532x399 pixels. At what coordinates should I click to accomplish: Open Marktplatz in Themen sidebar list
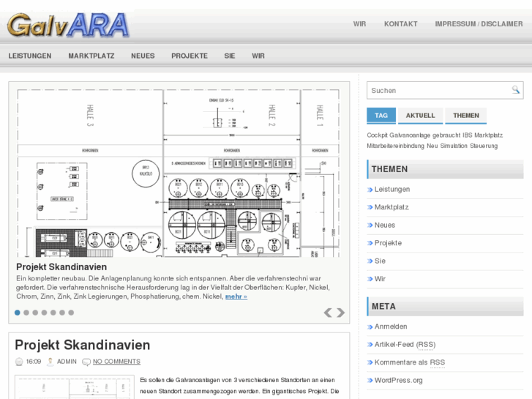tap(391, 207)
